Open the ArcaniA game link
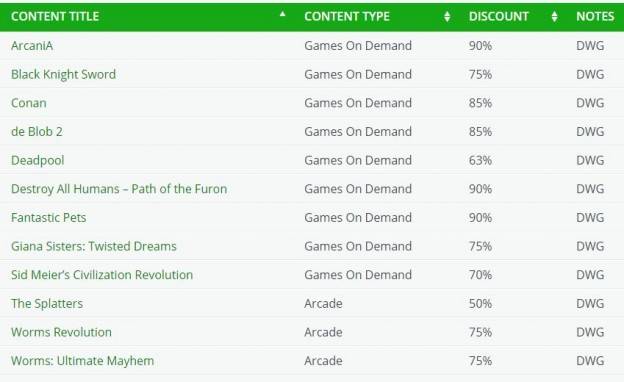The image size is (624, 382). [32, 46]
